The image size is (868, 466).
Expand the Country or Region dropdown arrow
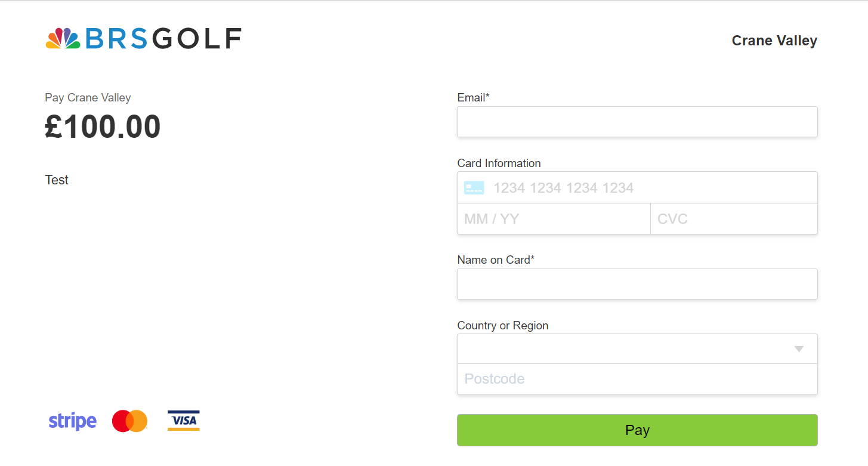[799, 349]
